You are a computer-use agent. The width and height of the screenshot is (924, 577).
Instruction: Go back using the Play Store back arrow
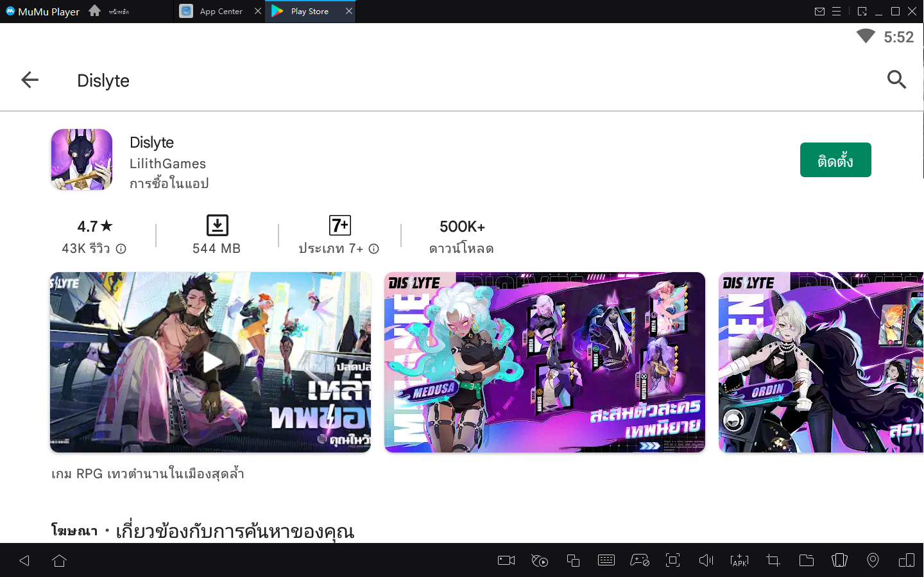click(30, 80)
